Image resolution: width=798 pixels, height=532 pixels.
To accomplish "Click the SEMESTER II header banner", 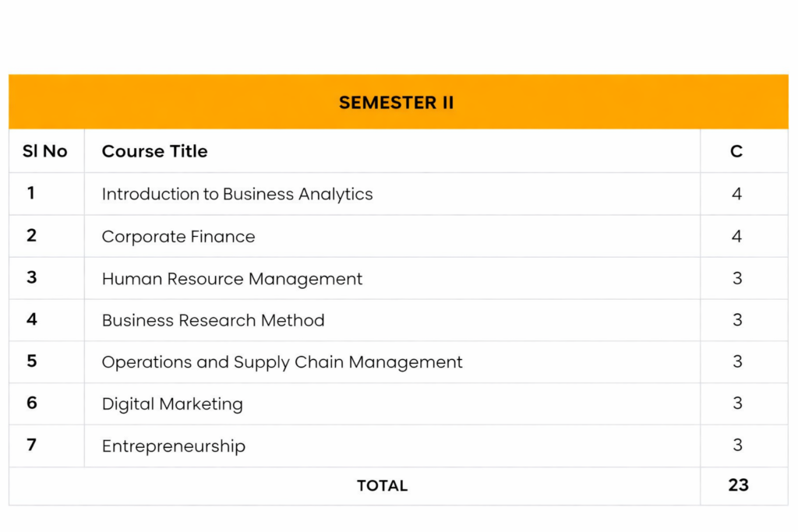I will (397, 103).
